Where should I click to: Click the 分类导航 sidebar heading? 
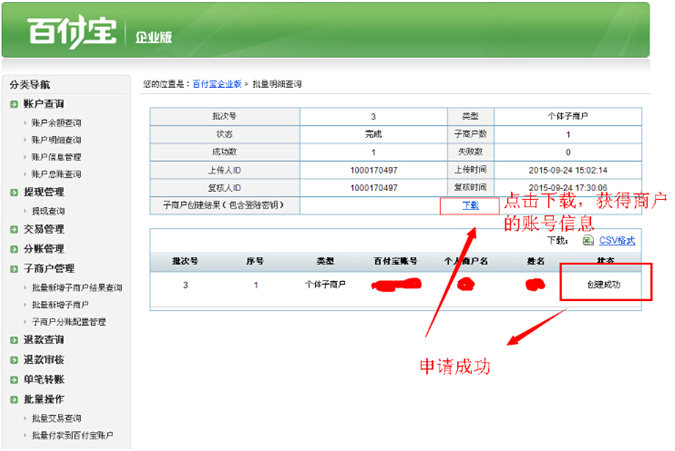[x=30, y=85]
